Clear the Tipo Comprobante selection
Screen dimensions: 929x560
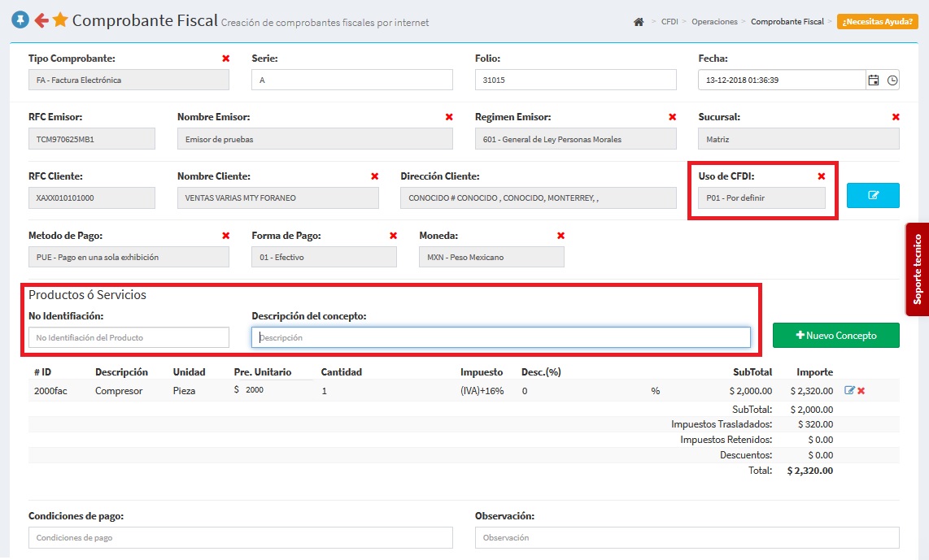(x=225, y=59)
